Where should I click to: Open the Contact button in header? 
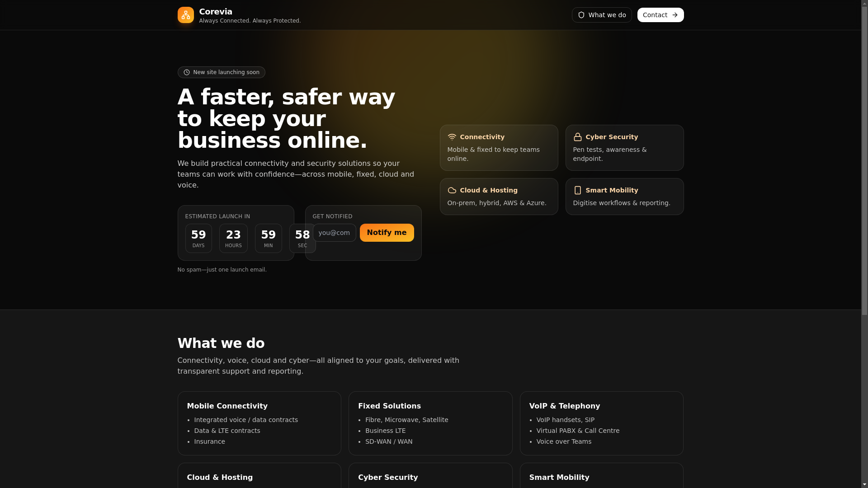(660, 15)
